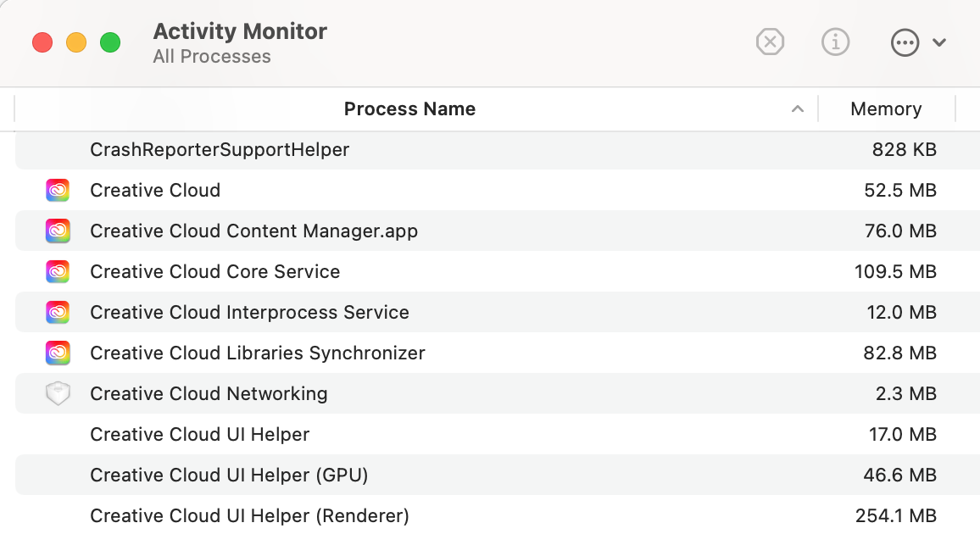Image resolution: width=980 pixels, height=534 pixels.
Task: Sort by the Memory column header
Action: point(886,109)
